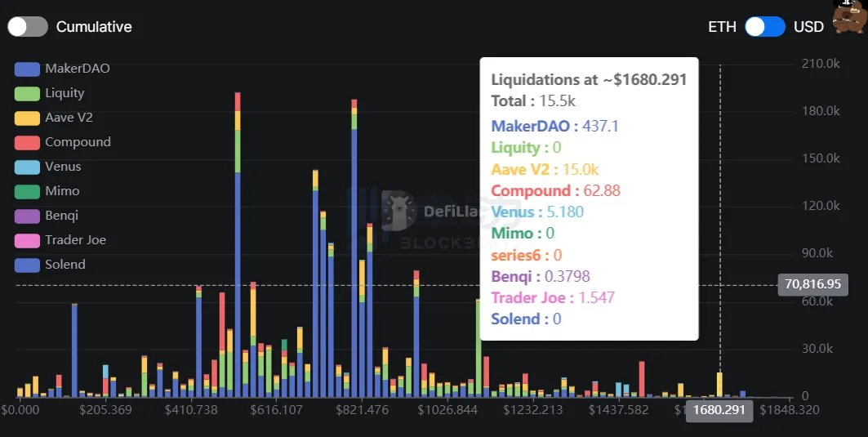Click the 'Trader Joe : 1.547' tooltip line
The width and height of the screenshot is (868, 437).
tap(553, 298)
